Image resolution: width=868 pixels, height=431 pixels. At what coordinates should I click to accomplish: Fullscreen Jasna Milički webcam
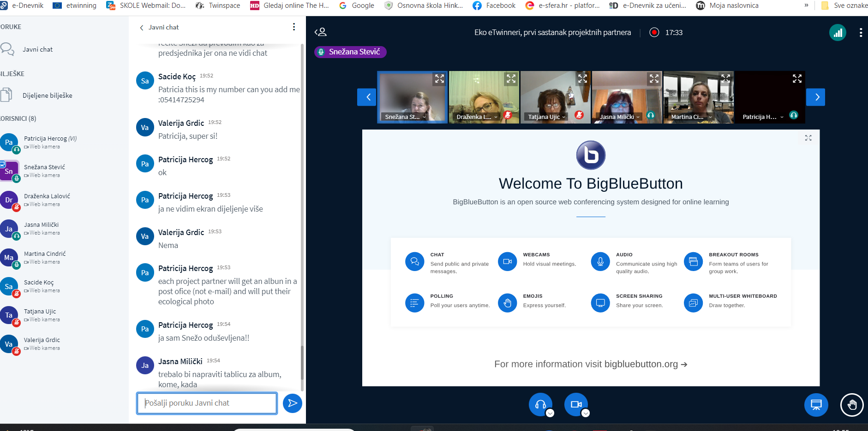click(654, 79)
